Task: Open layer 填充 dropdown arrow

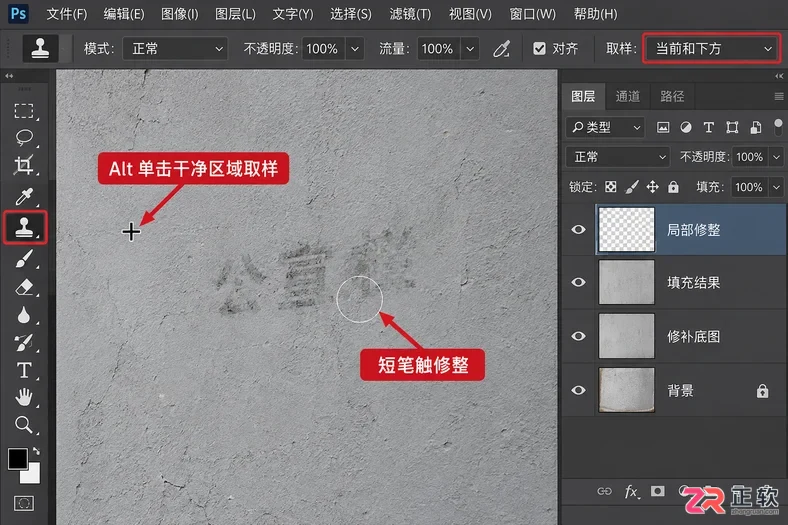Action: pyautogui.click(x=776, y=187)
